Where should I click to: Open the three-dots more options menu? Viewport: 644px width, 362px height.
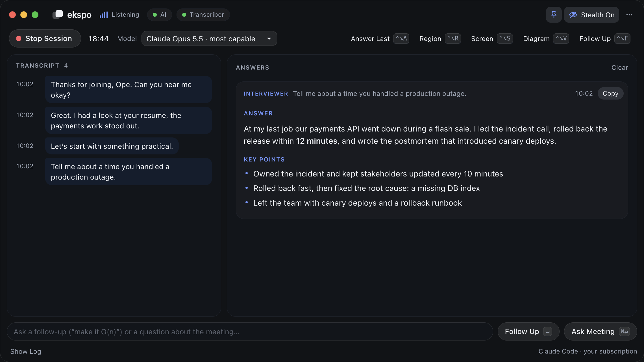point(629,15)
